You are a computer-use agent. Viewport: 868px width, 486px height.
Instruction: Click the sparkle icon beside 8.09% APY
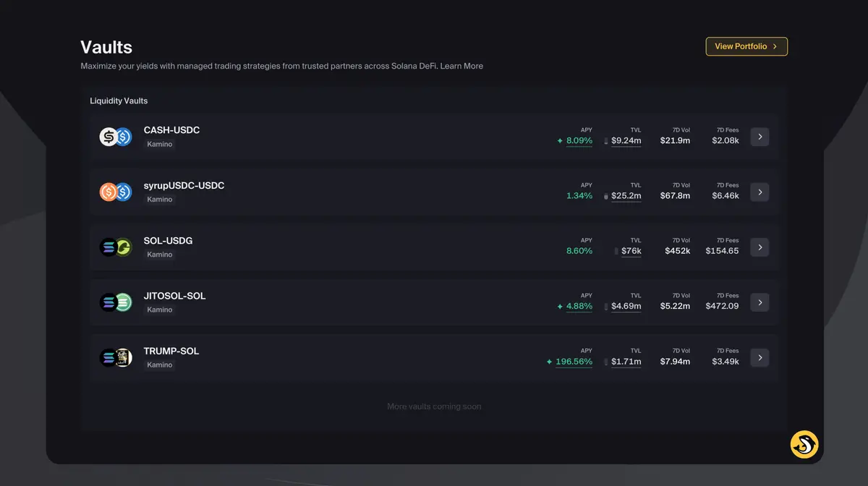(x=560, y=141)
